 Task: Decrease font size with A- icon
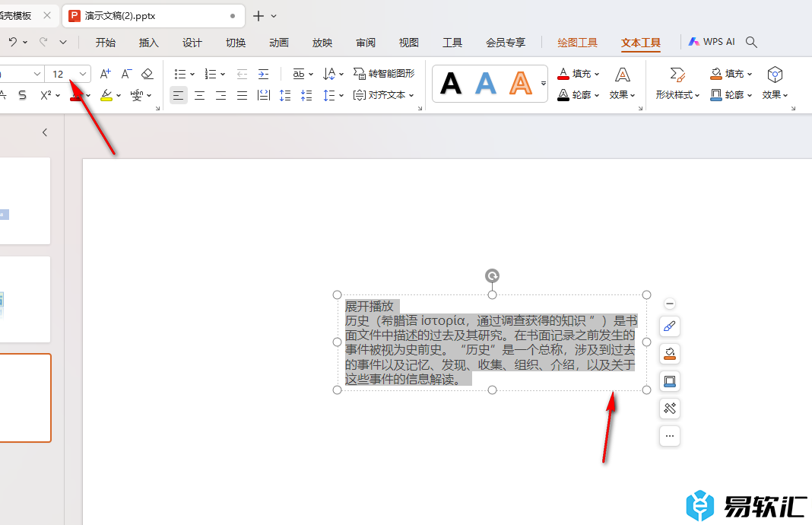126,74
